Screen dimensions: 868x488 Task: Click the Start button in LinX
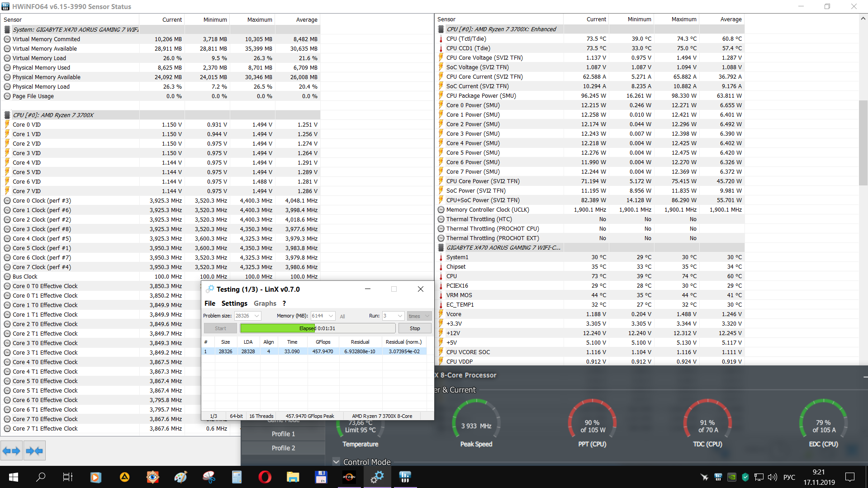pyautogui.click(x=220, y=328)
